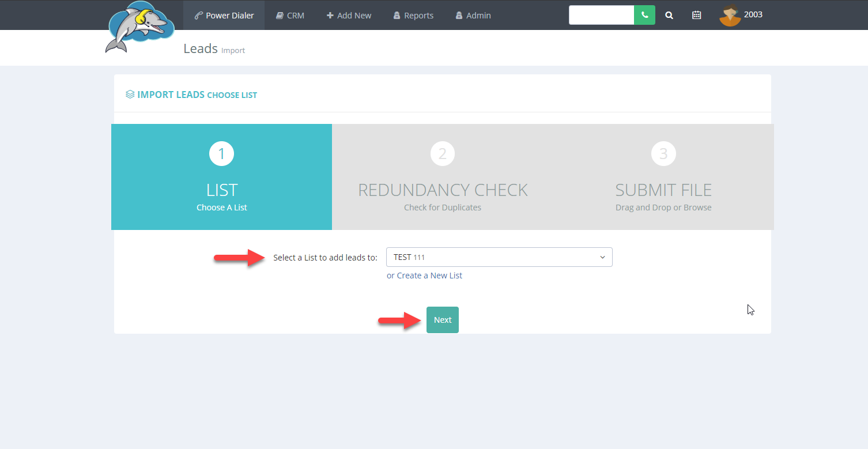Open the Power Dialer menu
868x449 pixels.
[x=224, y=16]
